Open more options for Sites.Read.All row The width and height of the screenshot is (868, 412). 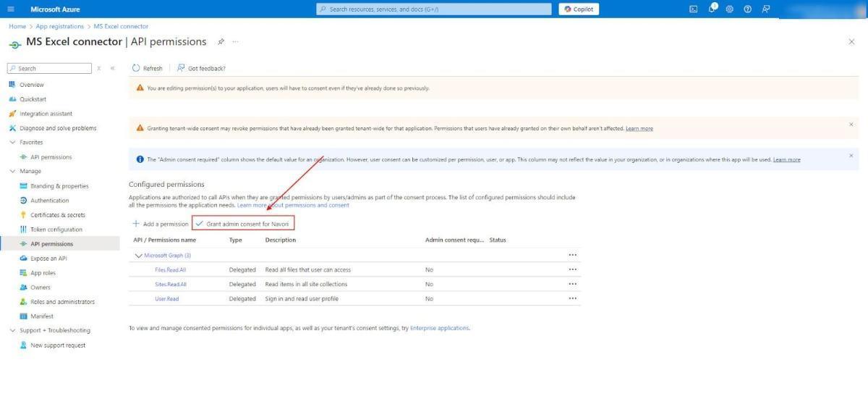point(573,284)
